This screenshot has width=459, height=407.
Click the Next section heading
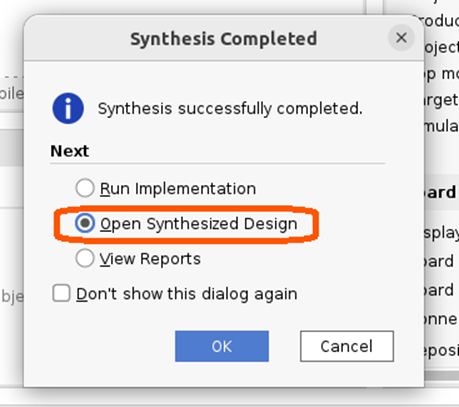coord(69,151)
